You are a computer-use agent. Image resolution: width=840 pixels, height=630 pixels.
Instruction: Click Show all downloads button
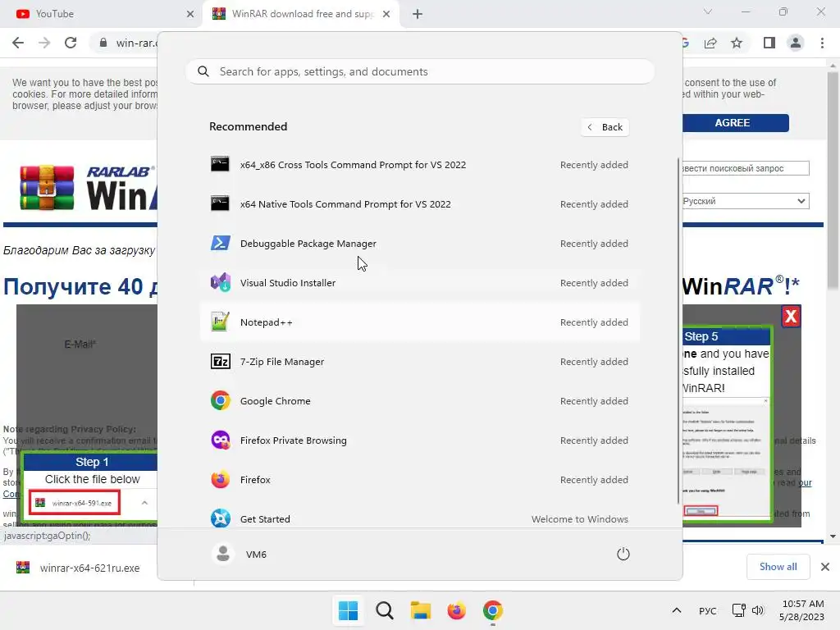coord(778,566)
